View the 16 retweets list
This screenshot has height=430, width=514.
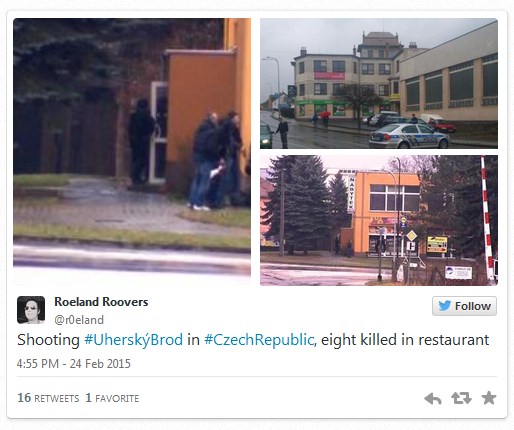[x=48, y=398]
